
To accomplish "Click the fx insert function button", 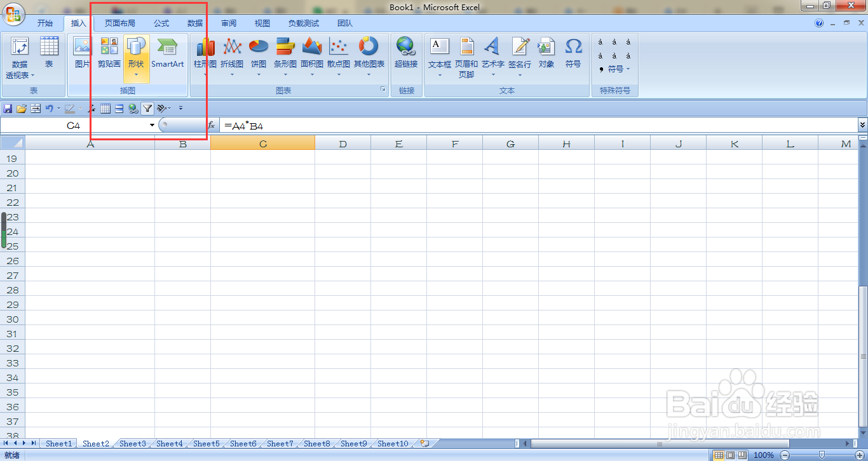I will 212,125.
